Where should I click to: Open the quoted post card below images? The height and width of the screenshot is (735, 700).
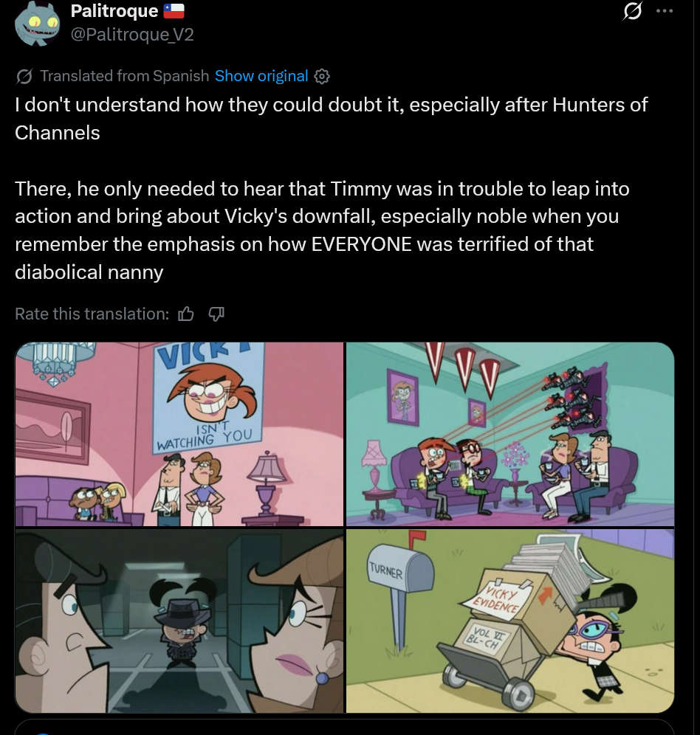pos(344,727)
